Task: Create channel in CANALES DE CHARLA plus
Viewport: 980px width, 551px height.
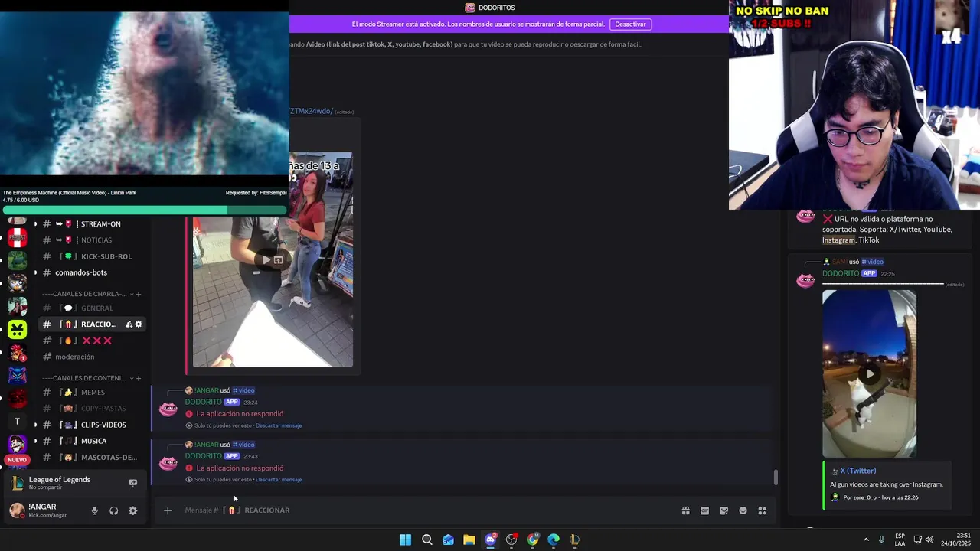Action: pyautogui.click(x=139, y=294)
